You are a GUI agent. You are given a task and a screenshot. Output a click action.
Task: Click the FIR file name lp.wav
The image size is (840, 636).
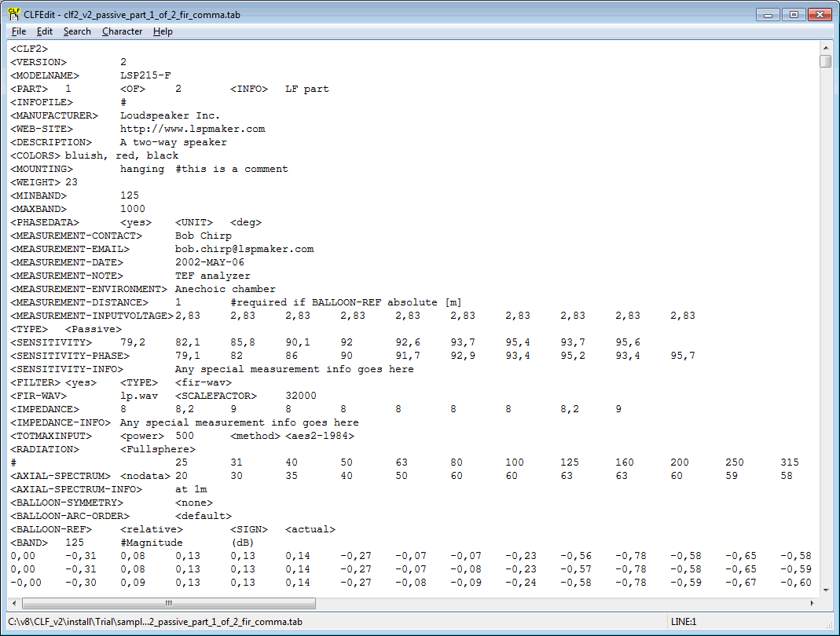(139, 396)
